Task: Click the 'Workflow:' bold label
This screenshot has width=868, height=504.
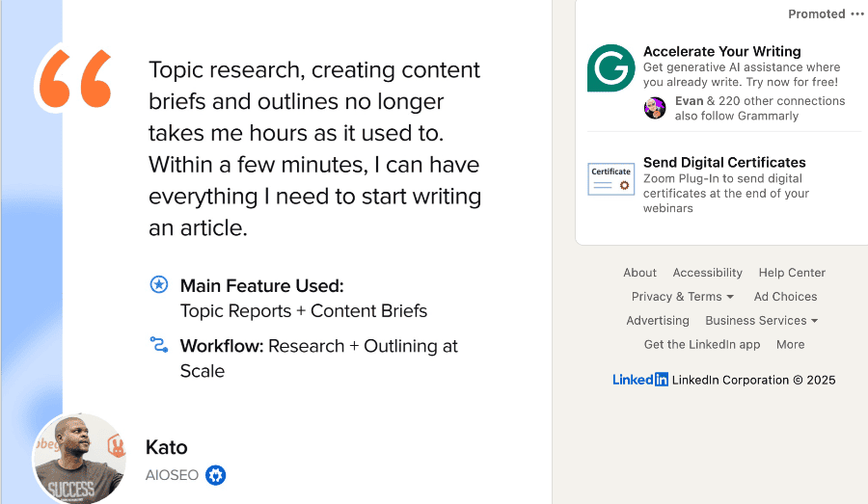Action: pos(222,346)
